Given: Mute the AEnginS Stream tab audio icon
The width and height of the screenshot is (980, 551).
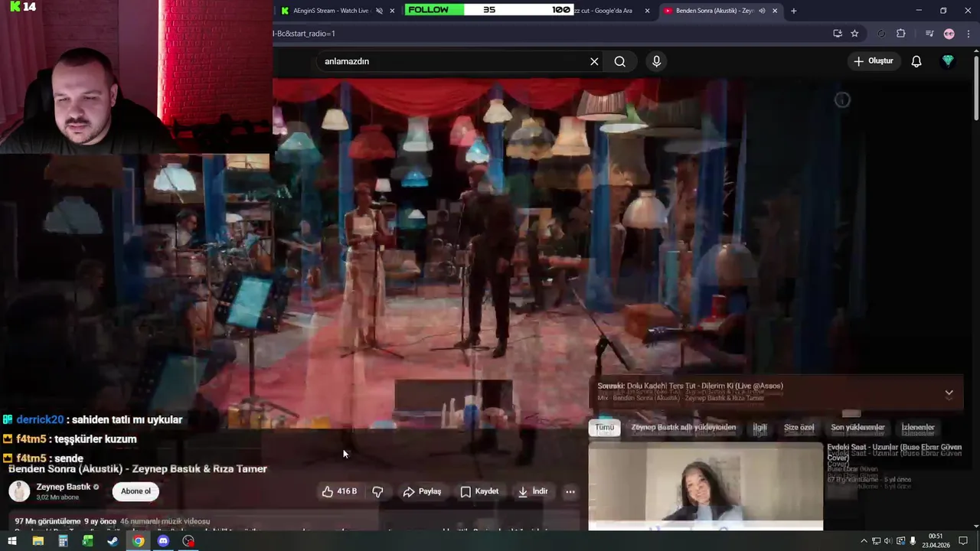Looking at the screenshot, I should 379,11.
